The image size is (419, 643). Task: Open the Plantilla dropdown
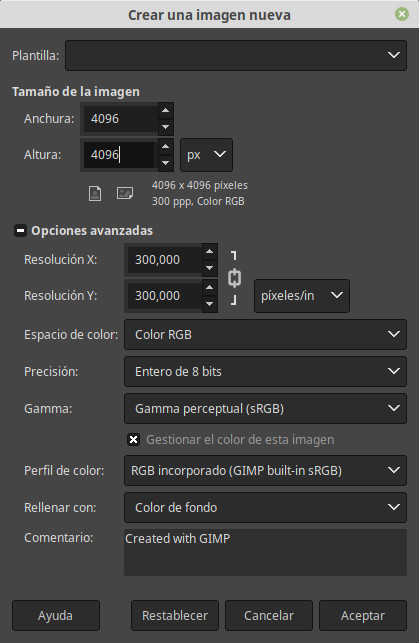point(236,55)
